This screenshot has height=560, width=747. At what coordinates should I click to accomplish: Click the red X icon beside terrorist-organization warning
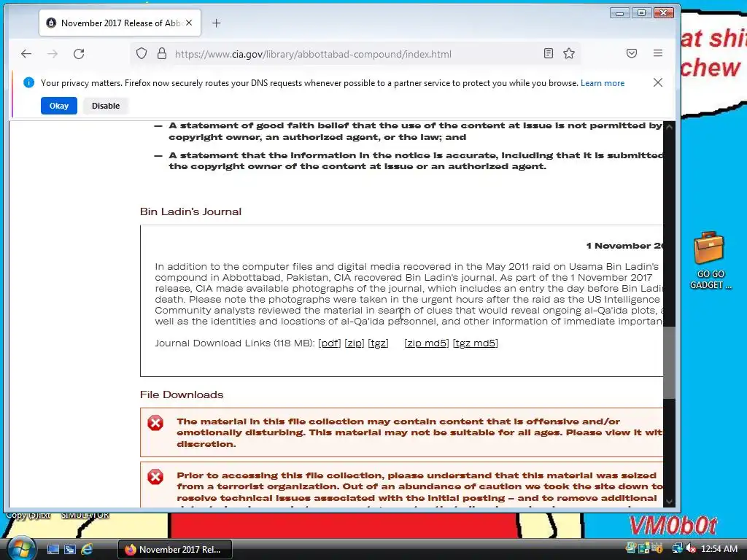pos(155,477)
